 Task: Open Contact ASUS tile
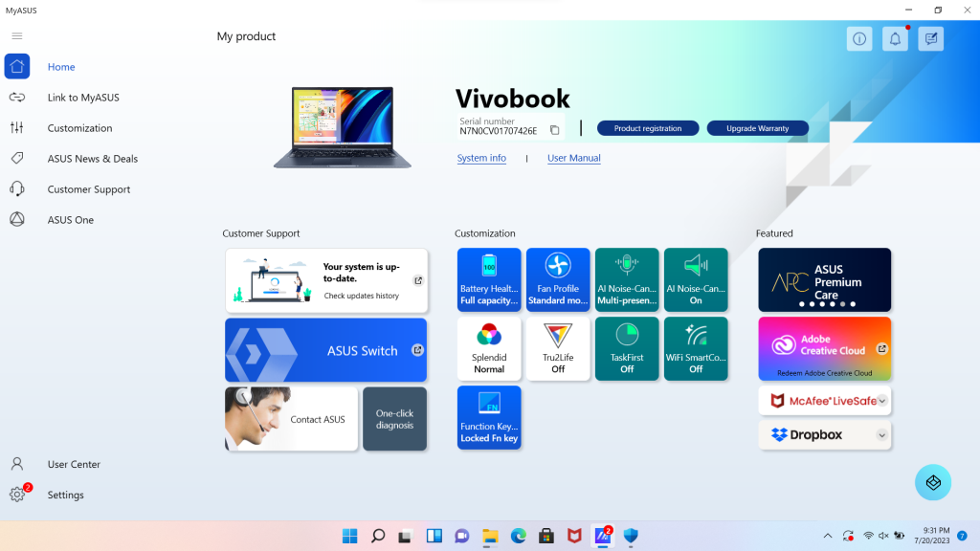point(291,419)
